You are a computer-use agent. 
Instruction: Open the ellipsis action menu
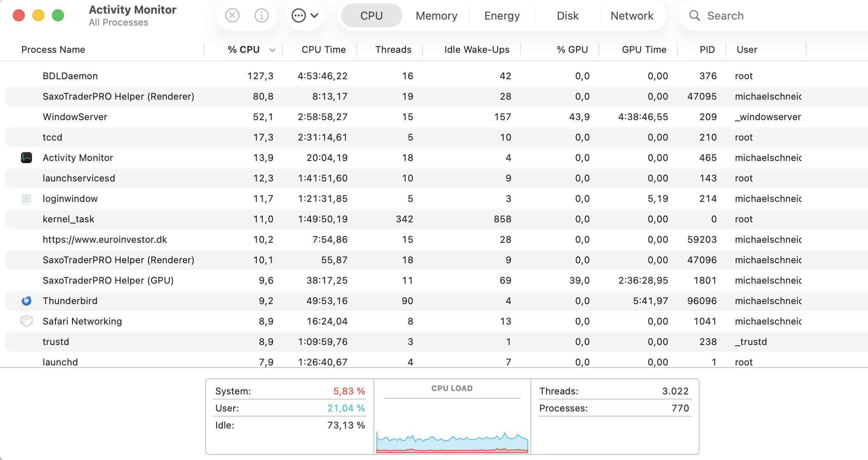(305, 16)
